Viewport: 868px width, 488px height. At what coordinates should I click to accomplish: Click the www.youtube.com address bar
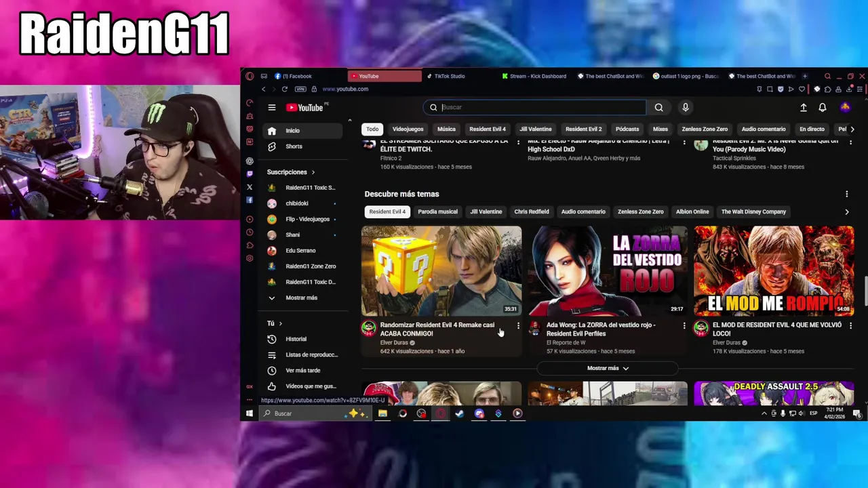tap(345, 89)
